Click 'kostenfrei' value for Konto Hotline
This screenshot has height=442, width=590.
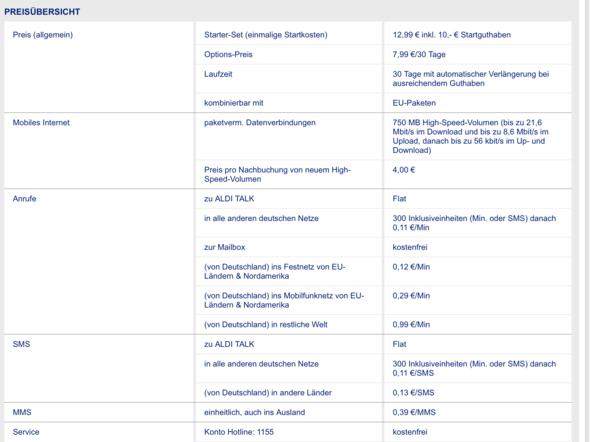point(410,432)
